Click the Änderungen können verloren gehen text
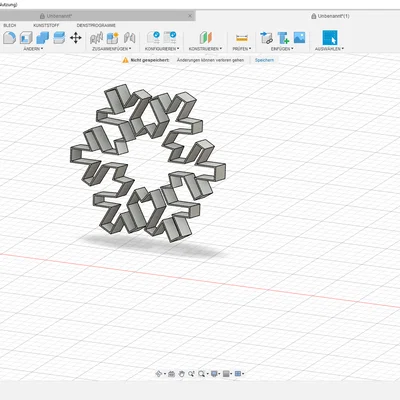This screenshot has width=400, height=400. [210, 60]
